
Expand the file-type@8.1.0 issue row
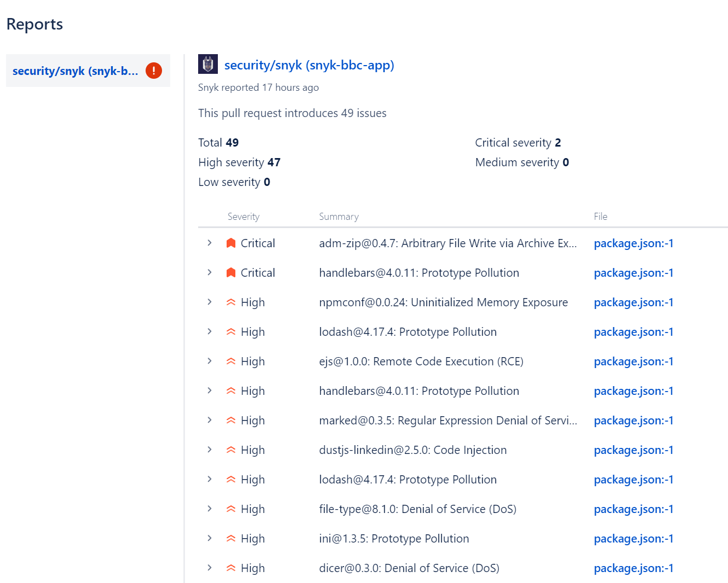tap(209, 509)
